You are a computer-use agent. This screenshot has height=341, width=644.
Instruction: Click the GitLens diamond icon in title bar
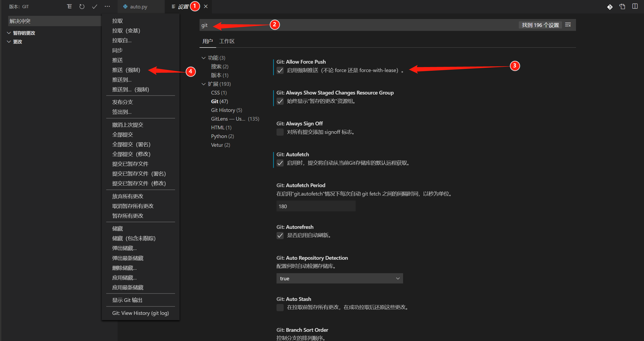[610, 7]
